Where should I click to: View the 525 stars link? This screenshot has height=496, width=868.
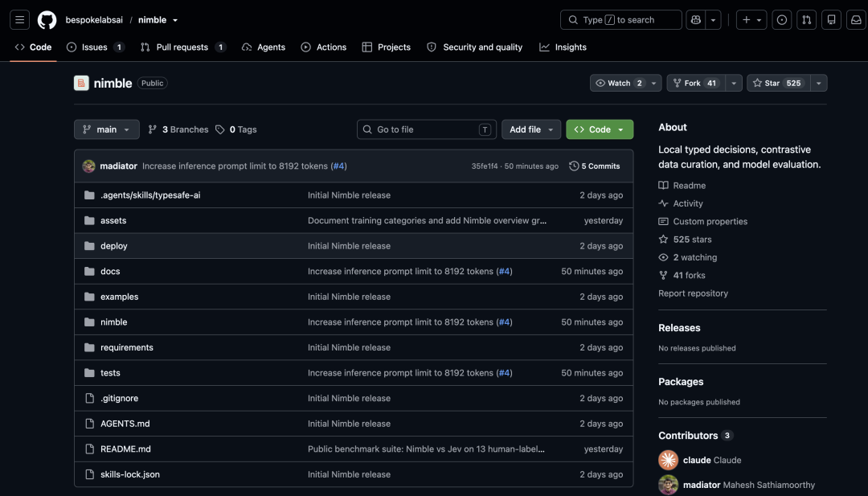point(686,240)
